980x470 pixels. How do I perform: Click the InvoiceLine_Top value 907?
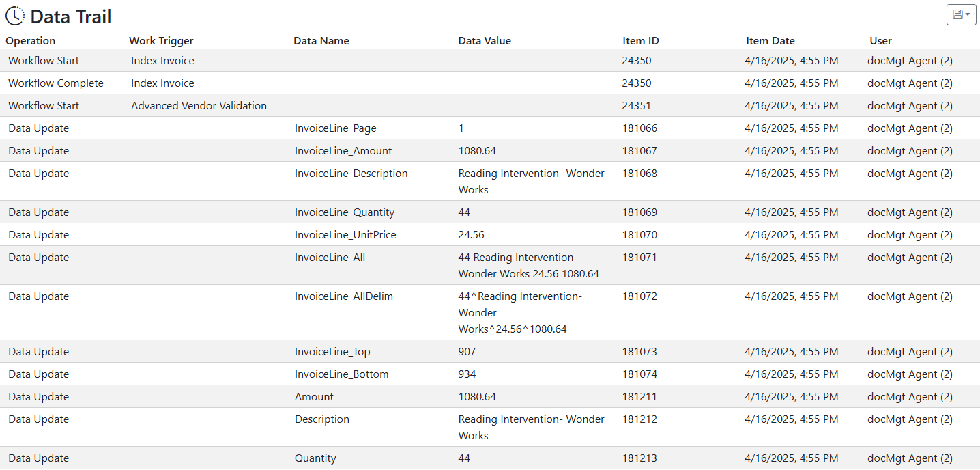point(467,352)
